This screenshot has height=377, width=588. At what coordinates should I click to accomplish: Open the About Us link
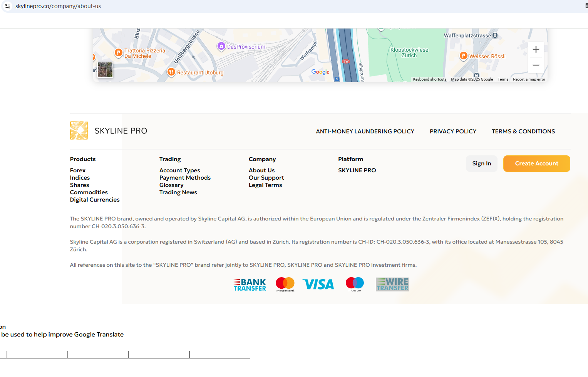262,170
